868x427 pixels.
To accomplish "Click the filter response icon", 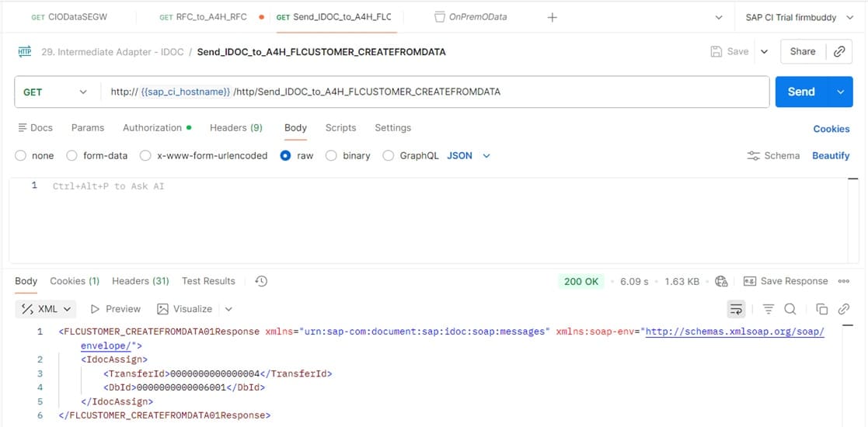I will 769,309.
